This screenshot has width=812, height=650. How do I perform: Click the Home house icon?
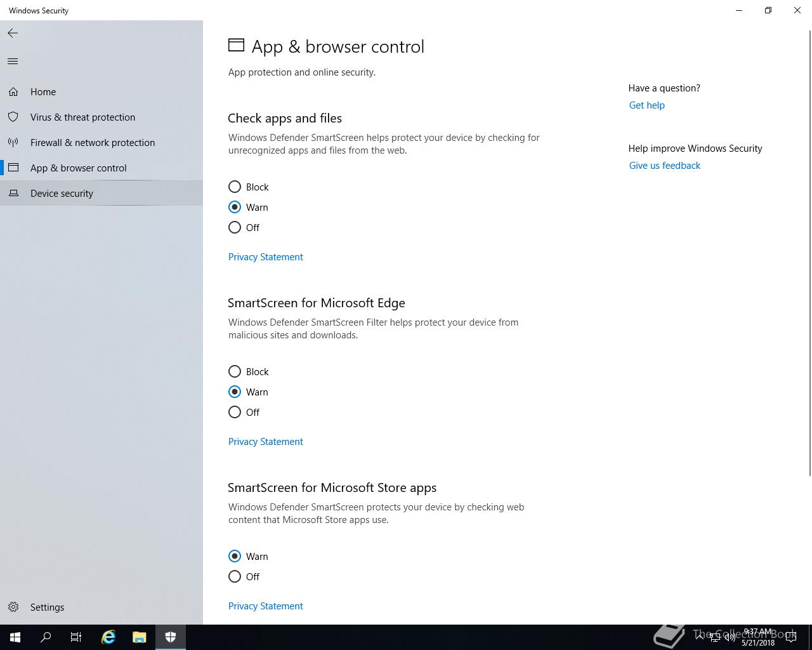point(13,92)
